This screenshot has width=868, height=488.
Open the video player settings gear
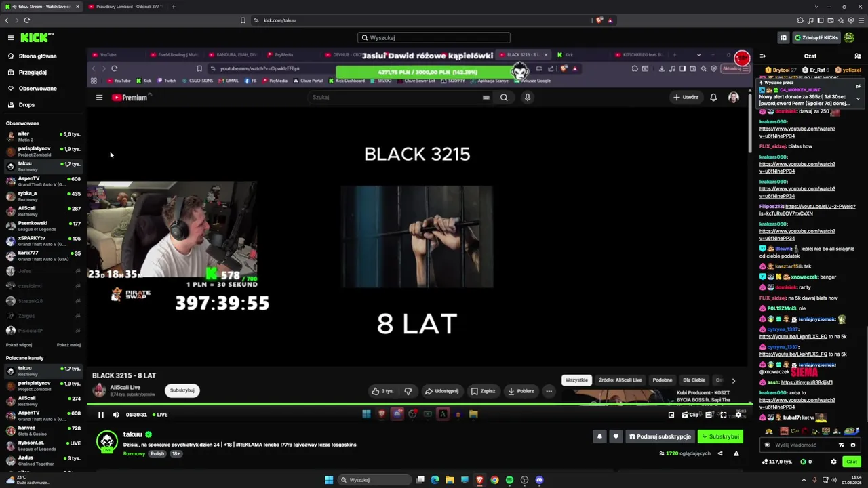click(x=738, y=415)
